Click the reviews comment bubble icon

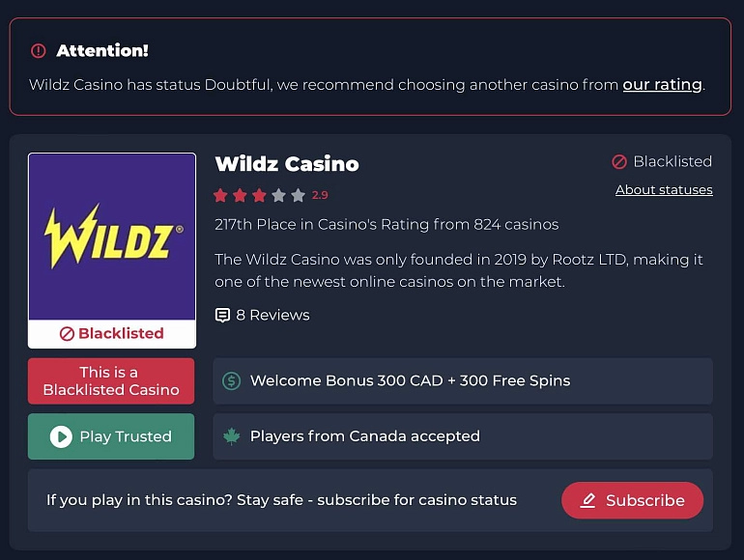[222, 316]
